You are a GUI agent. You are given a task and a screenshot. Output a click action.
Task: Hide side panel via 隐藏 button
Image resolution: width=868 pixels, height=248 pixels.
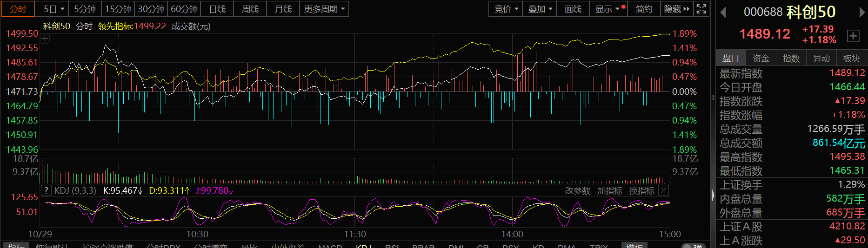[676, 9]
